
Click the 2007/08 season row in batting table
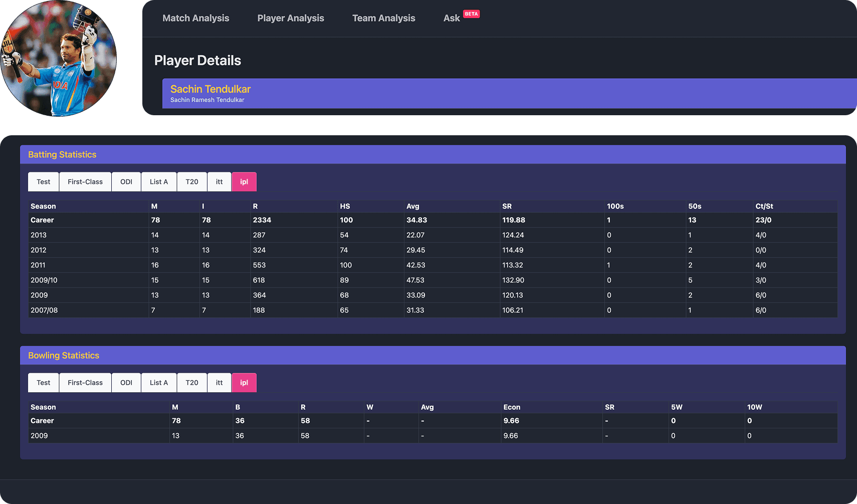click(x=433, y=310)
